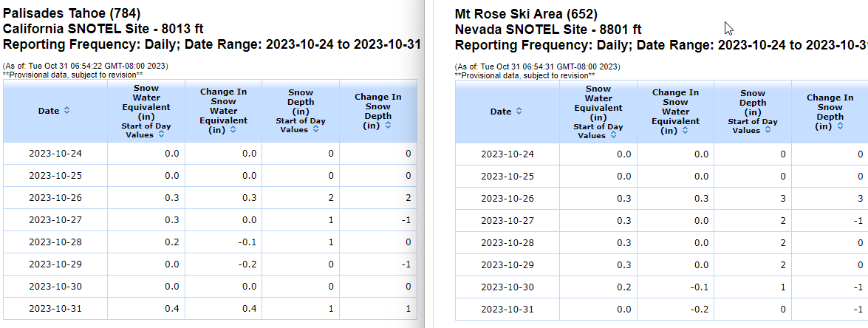Click Palisades 2023-10-31 Snow Depth value 1
The image size is (868, 328).
(331, 308)
